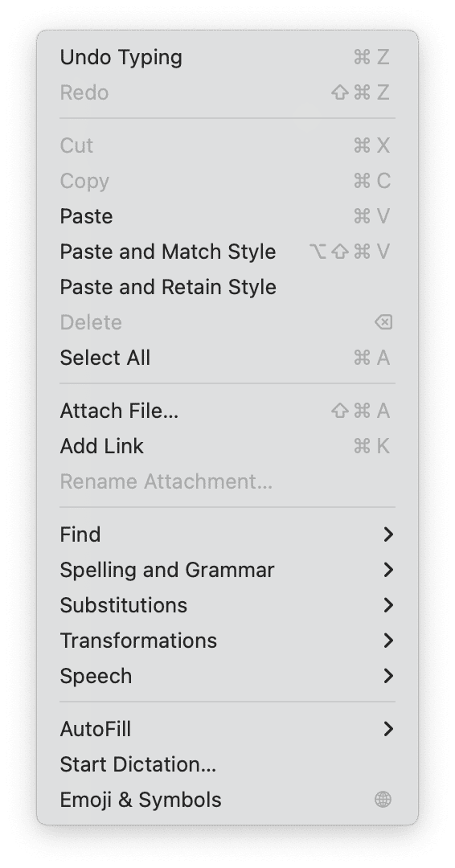Choose Undo Typing from the menu
Image resolution: width=455 pixels, height=868 pixels.
pos(227,57)
